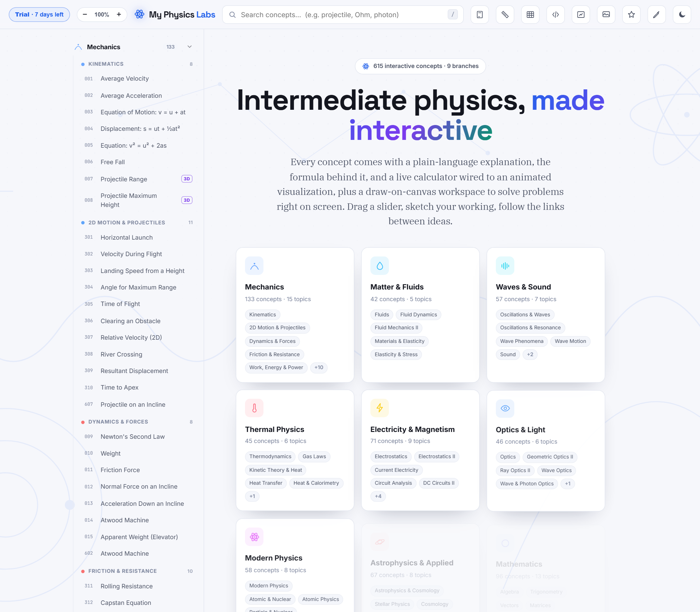Select the Circuit Analysis topic chip
Viewport: 700px width, 612px height.
coord(393,483)
